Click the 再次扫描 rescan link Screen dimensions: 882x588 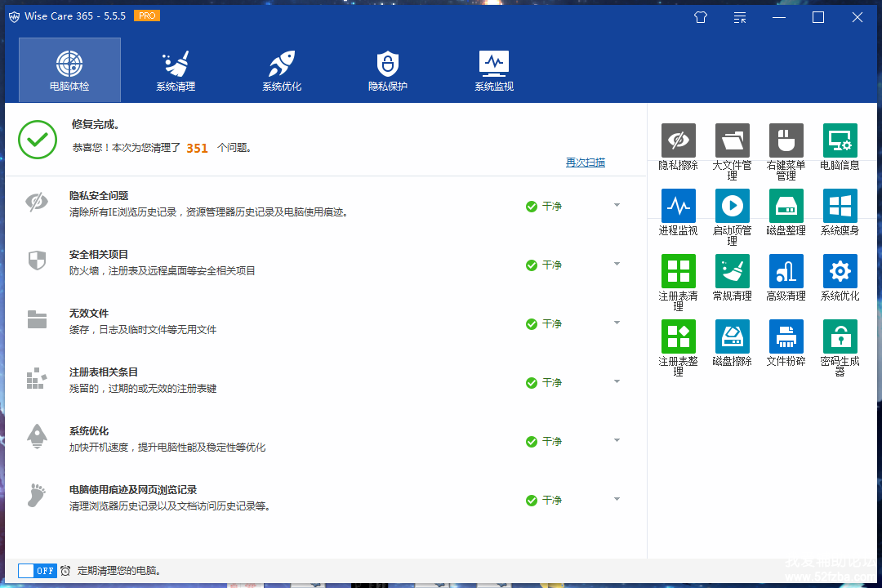point(586,163)
